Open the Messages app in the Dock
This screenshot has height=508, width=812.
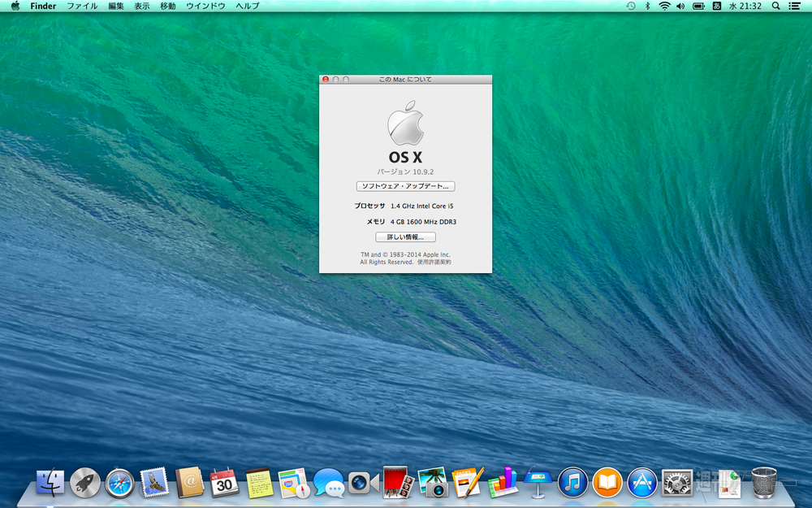pos(329,483)
